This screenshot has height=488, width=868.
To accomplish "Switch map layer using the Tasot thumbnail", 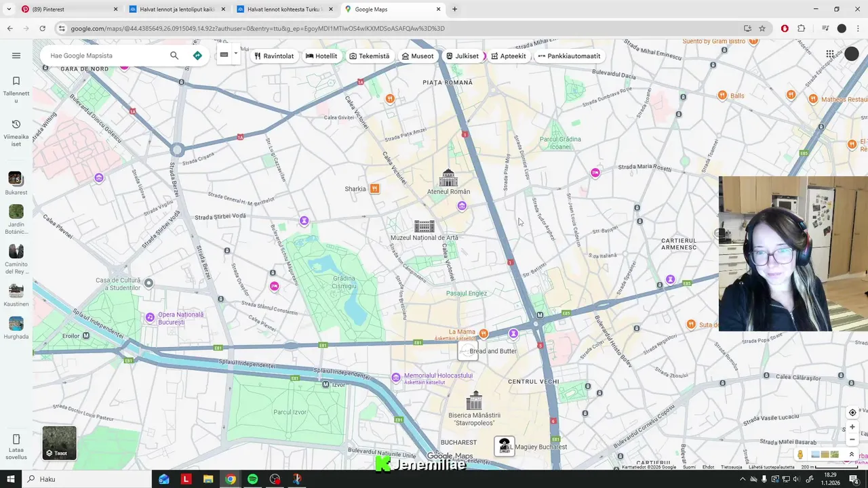I will tap(60, 443).
